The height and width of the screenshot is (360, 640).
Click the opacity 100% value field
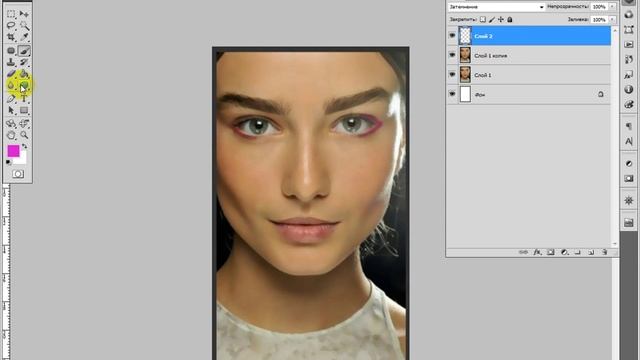point(599,7)
